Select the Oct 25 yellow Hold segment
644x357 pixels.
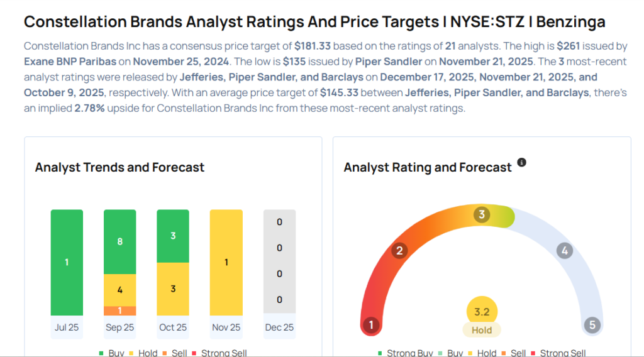pyautogui.click(x=172, y=288)
